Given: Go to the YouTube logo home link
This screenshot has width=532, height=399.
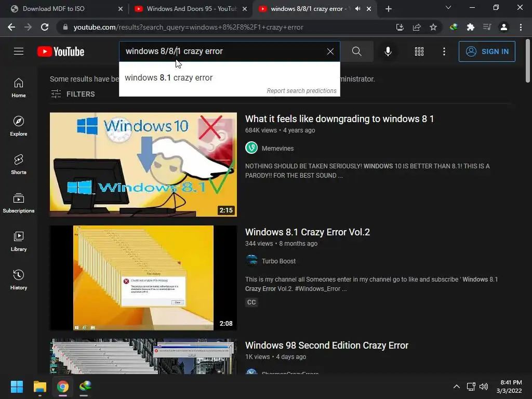Looking at the screenshot, I should [x=61, y=51].
